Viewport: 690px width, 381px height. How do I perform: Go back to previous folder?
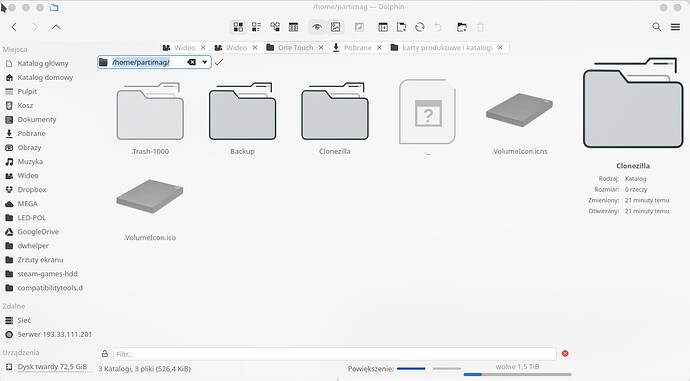click(x=14, y=27)
